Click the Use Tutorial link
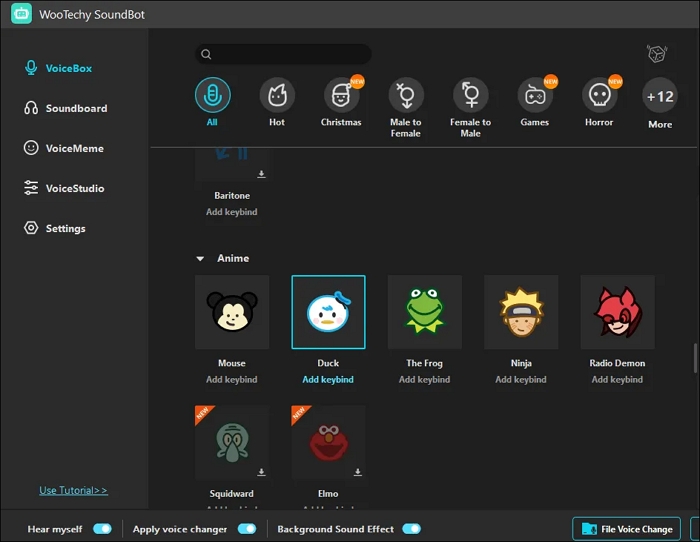The height and width of the screenshot is (542, 700). pos(73,490)
